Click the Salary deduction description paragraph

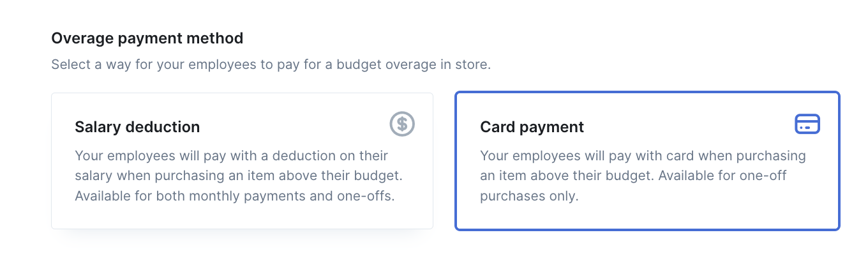239,176
